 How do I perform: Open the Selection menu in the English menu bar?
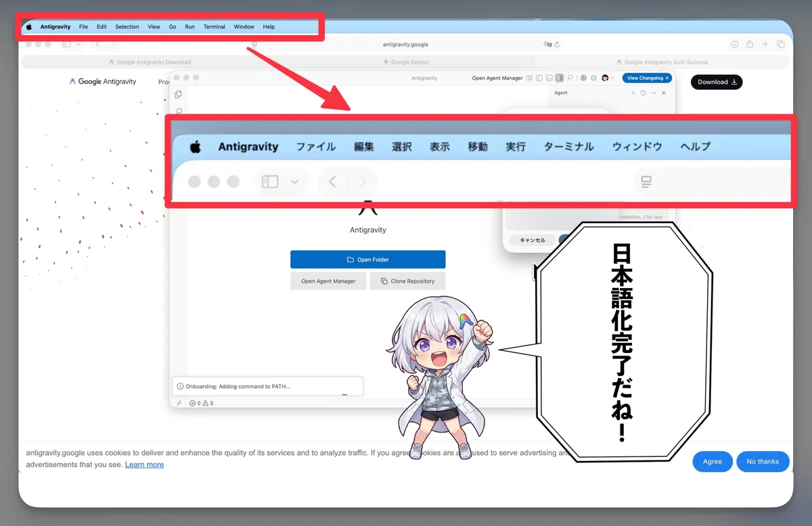127,27
